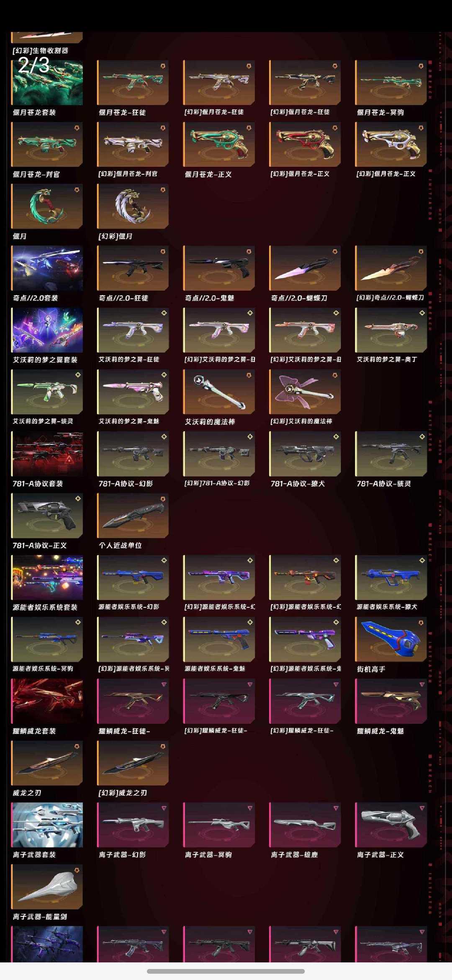Pick the [幻彩]艾沃莉的魔法棒 butterfly wand
The height and width of the screenshot is (980, 452).
point(305,392)
